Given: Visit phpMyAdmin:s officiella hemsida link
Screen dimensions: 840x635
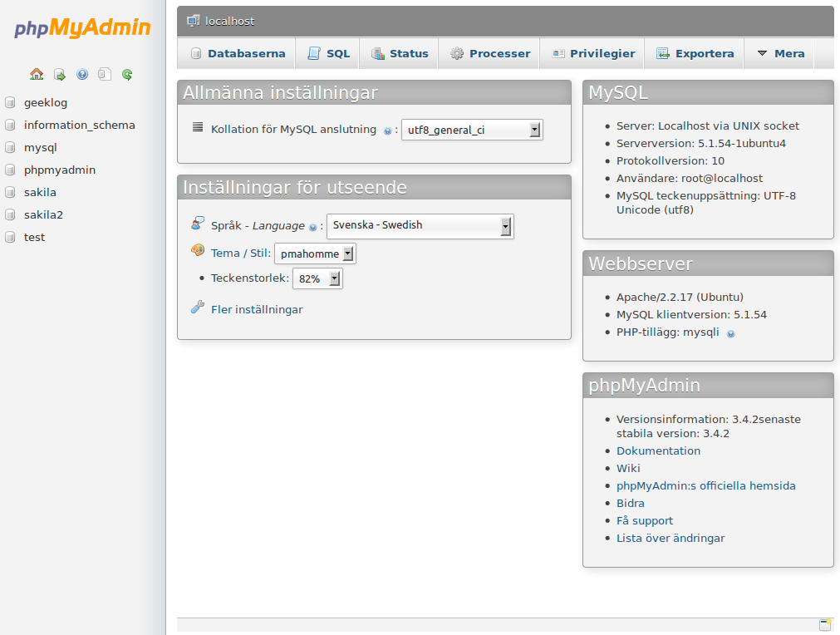Looking at the screenshot, I should click(x=706, y=485).
